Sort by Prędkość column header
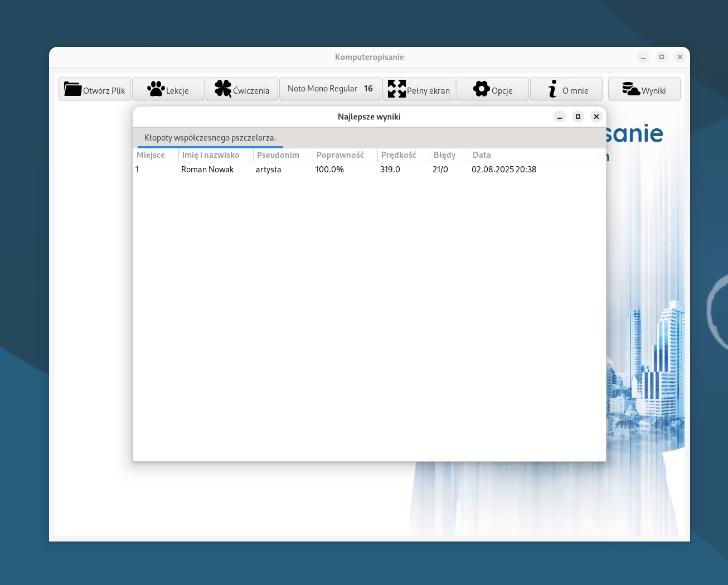Image resolution: width=728 pixels, height=585 pixels. coord(404,155)
